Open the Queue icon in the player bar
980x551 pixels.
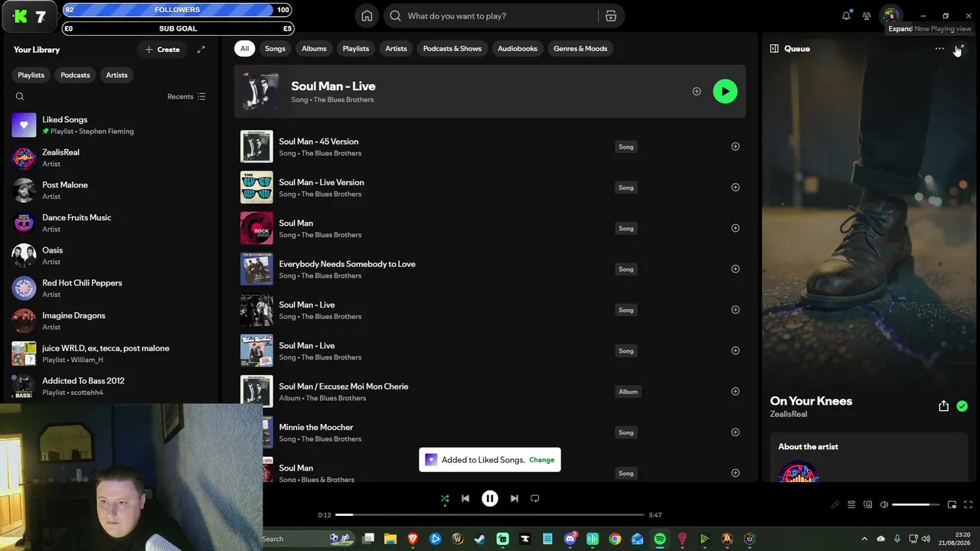point(851,505)
